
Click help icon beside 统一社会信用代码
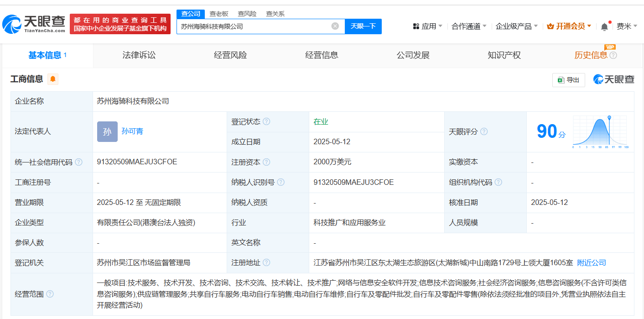(79, 162)
